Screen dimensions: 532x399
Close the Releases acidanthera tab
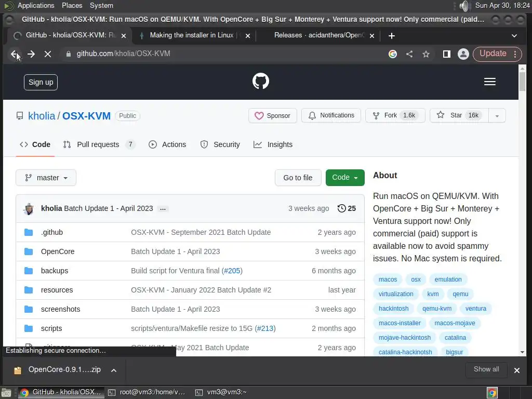point(372,36)
